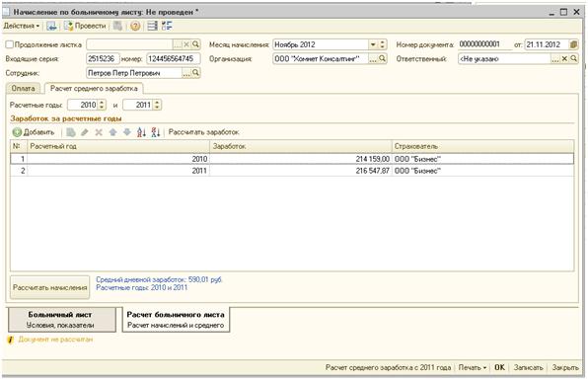
Task: Select Страхователь cell in the 2011 row
Action: [483, 171]
